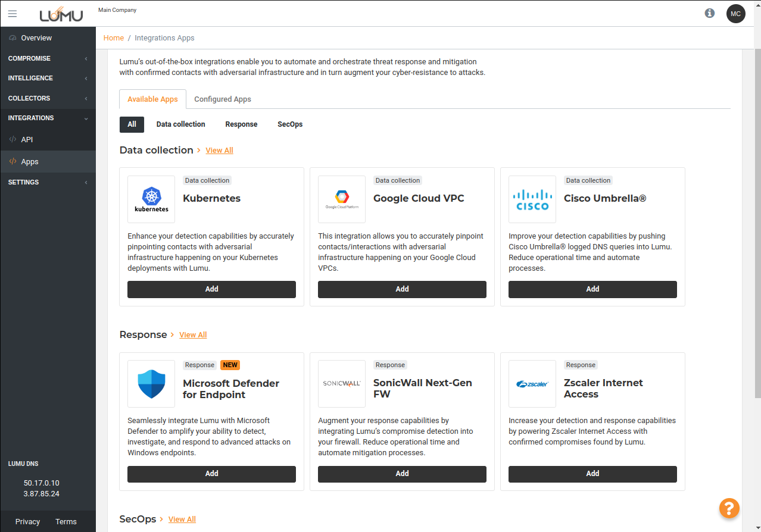Click the orange help question icon
Screen dimensions: 761x532
729,508
